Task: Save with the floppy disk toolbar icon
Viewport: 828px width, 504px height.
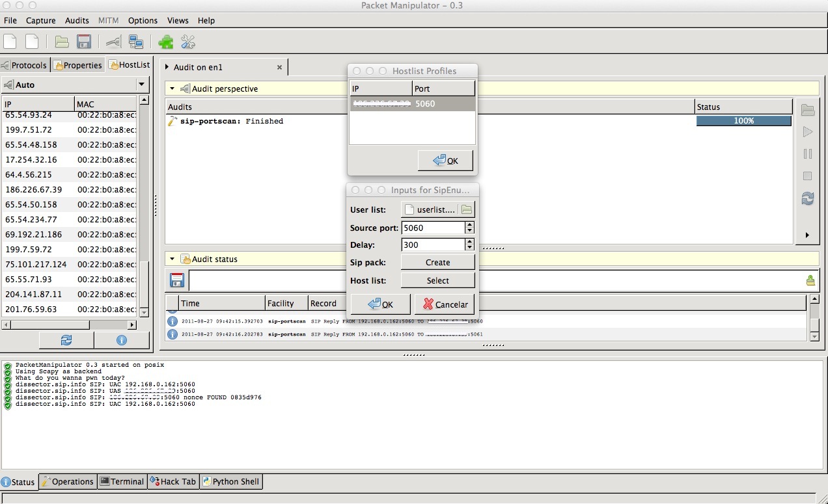Action: pyautogui.click(x=84, y=42)
